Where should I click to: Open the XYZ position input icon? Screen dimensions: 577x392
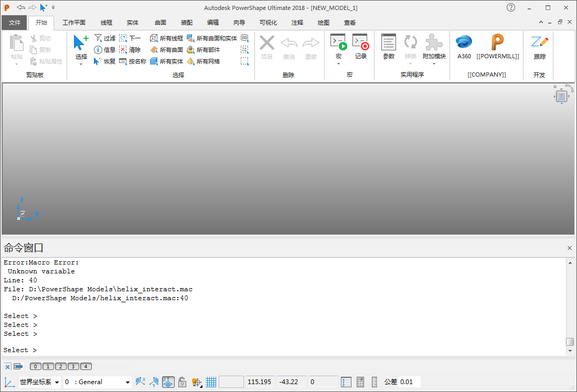[346, 382]
